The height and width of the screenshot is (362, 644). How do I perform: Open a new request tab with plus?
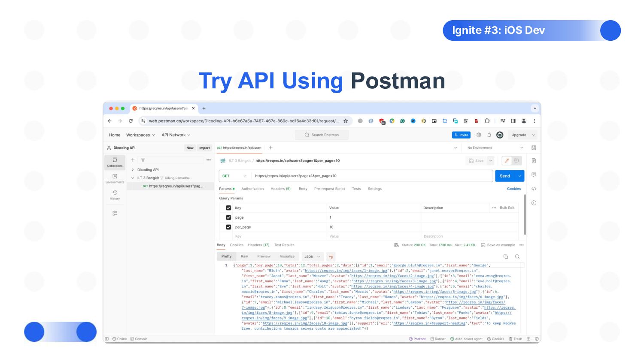click(270, 148)
